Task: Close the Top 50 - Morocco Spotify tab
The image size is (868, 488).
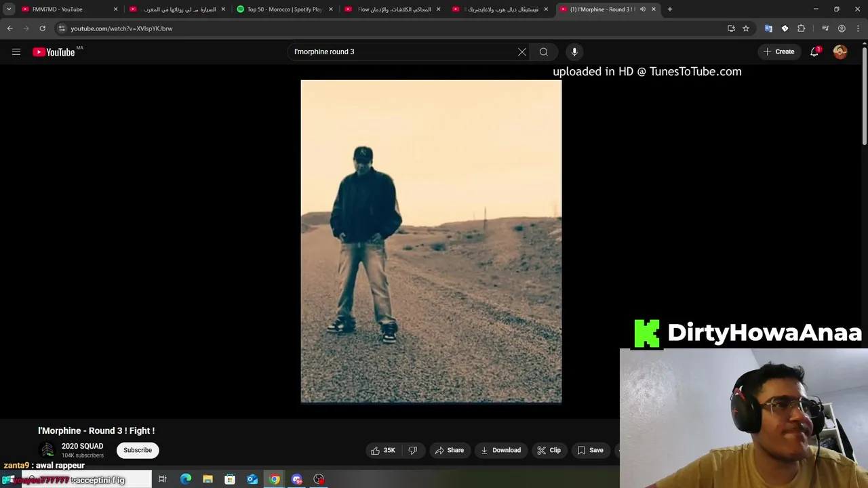Action: click(x=331, y=9)
